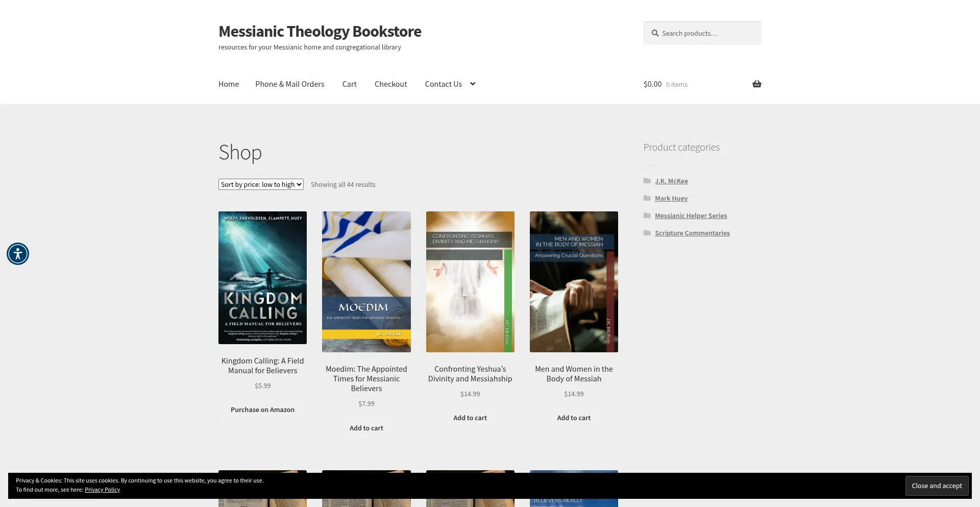View the $0.00 cart total
Image resolution: width=980 pixels, height=507 pixels.
coord(652,84)
